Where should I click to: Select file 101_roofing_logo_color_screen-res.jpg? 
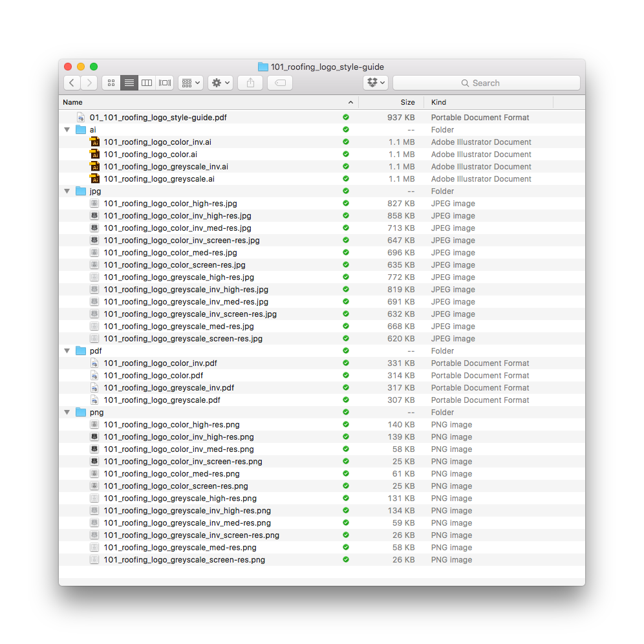(322, 265)
